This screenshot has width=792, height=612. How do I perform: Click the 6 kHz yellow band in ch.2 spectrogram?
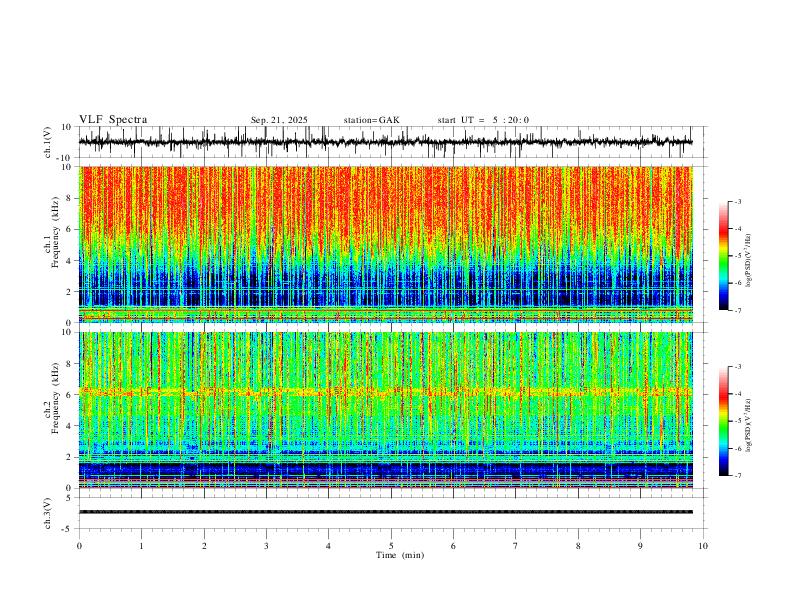[x=385, y=391]
